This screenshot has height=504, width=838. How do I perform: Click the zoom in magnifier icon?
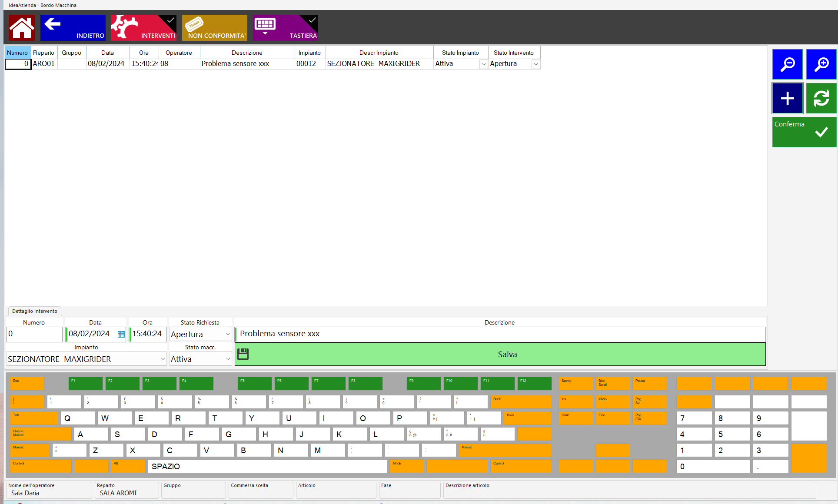(x=821, y=64)
